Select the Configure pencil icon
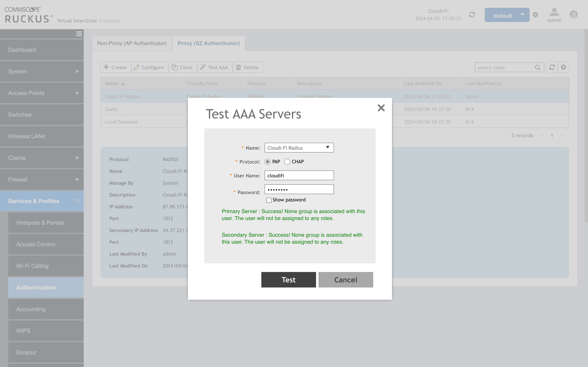 point(137,67)
